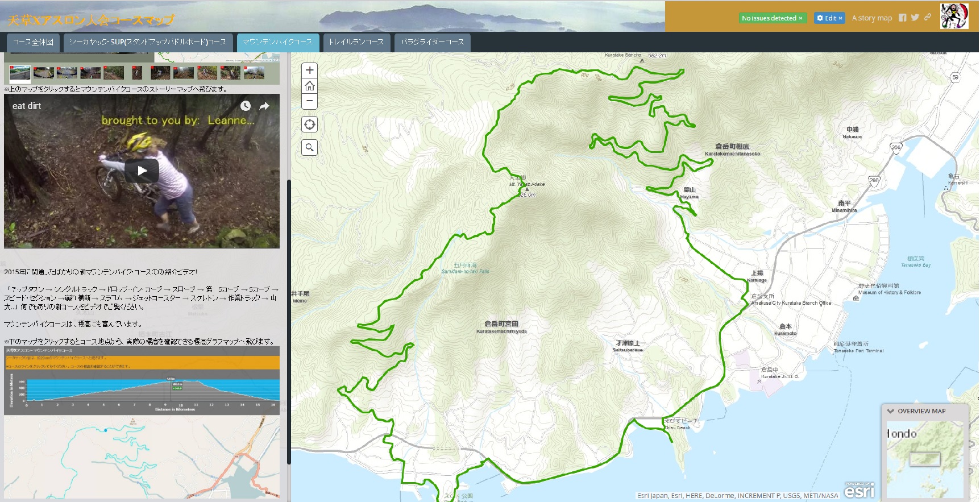
Task: Click the locate my position button
Action: (309, 125)
